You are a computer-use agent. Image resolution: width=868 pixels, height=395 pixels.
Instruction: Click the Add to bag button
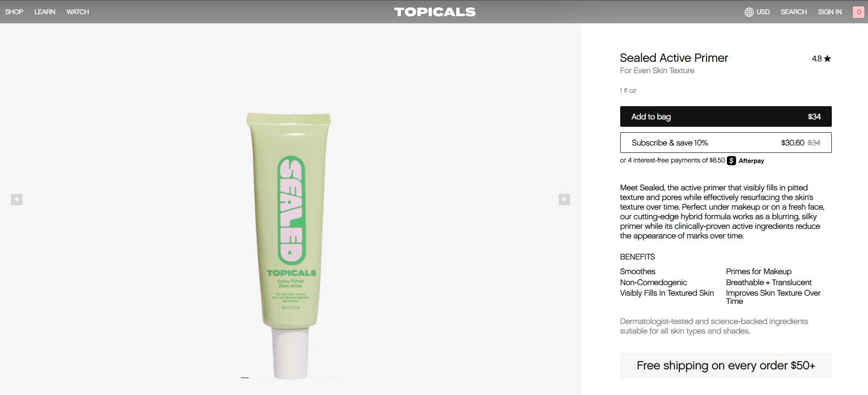coord(726,117)
